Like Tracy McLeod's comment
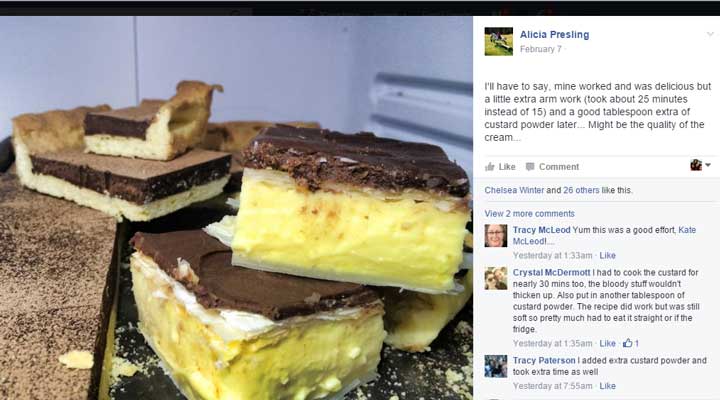Screen dimensions: 720x400 pyautogui.click(x=607, y=255)
